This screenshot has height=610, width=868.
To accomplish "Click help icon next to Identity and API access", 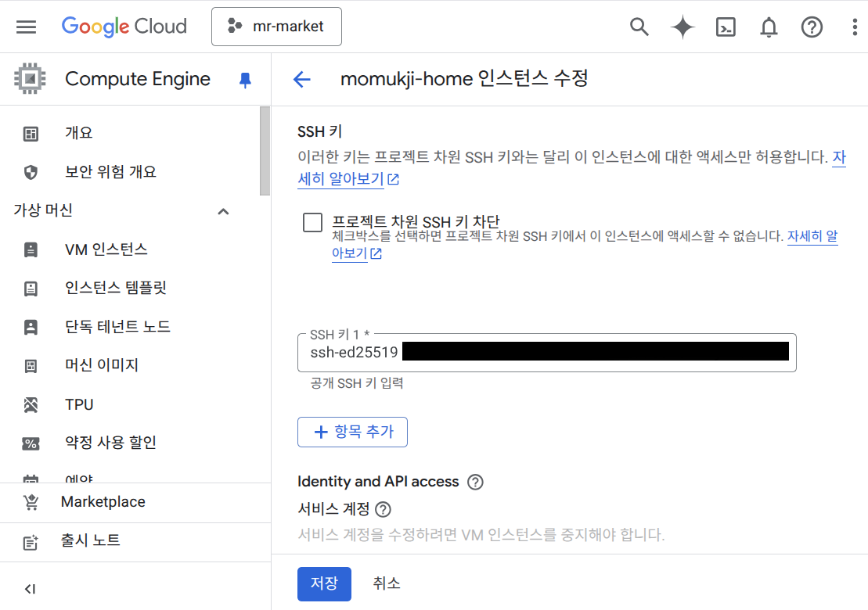I will pos(475,482).
